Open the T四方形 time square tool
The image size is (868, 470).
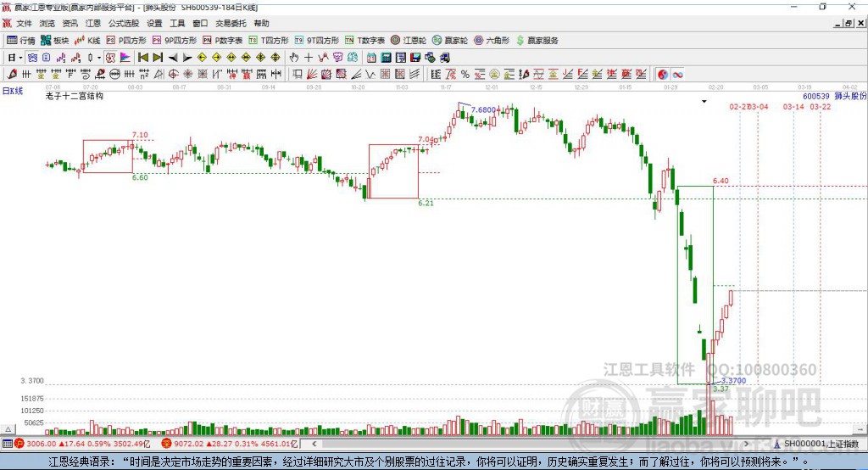(269, 41)
